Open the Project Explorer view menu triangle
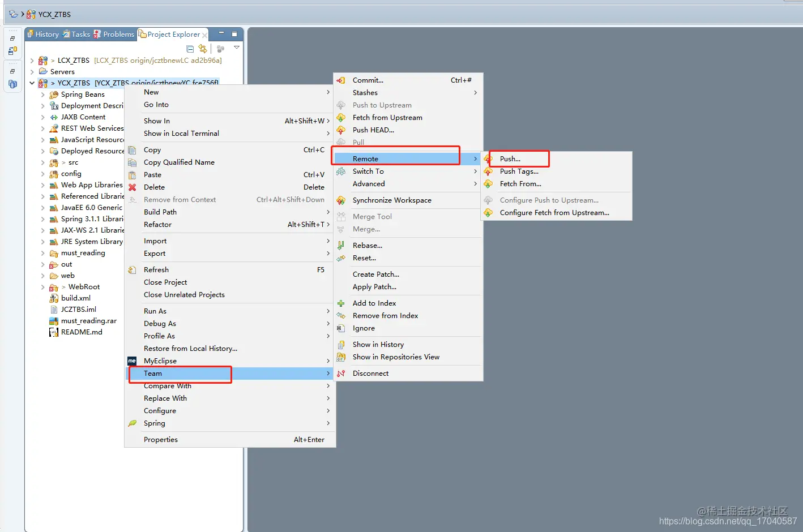Image resolution: width=803 pixels, height=532 pixels. 237,48
